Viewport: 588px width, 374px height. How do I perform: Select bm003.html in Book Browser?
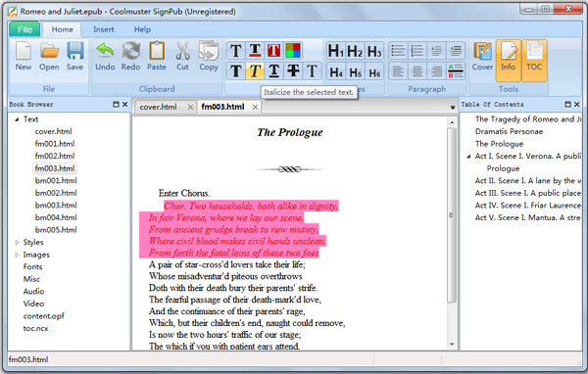pyautogui.click(x=56, y=205)
